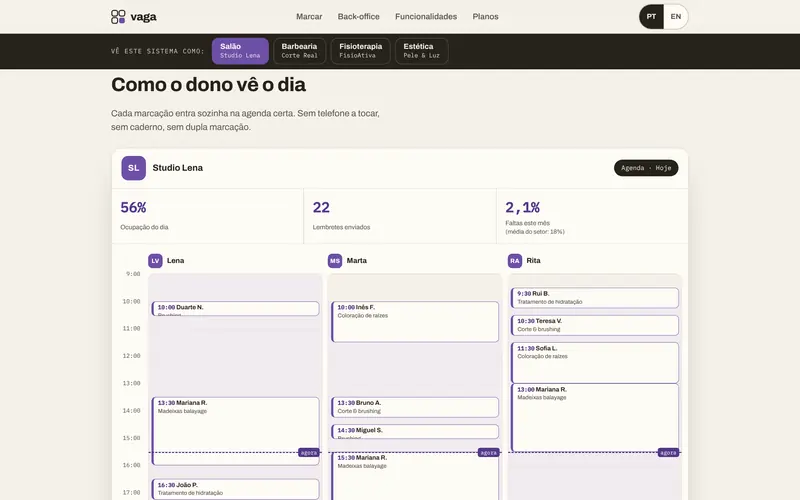
Task: Click the agora marker in Marta's column
Action: pyautogui.click(x=488, y=453)
